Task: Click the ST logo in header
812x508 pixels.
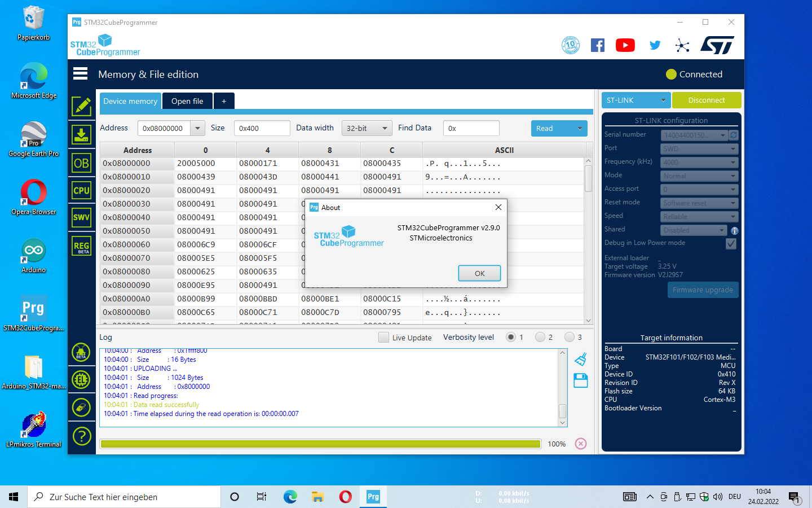Action: (717, 45)
